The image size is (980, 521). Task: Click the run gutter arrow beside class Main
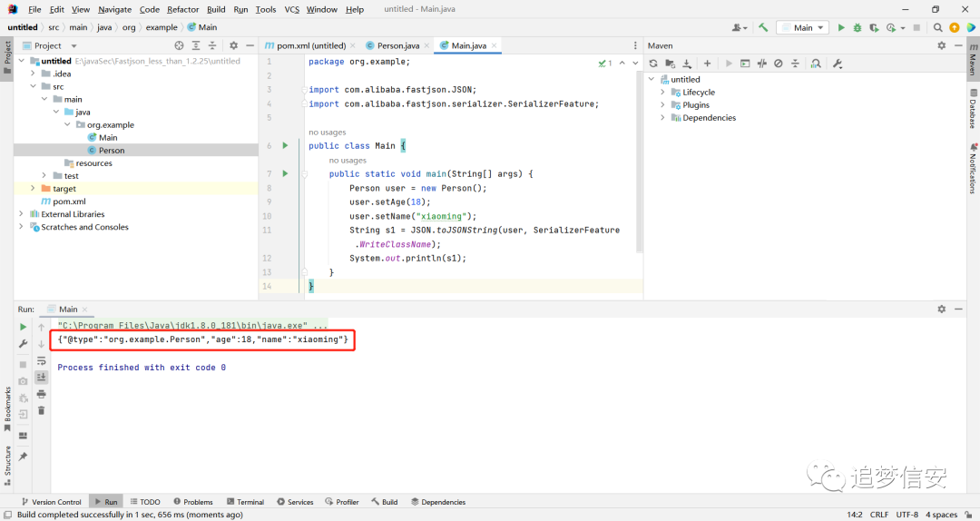point(285,146)
